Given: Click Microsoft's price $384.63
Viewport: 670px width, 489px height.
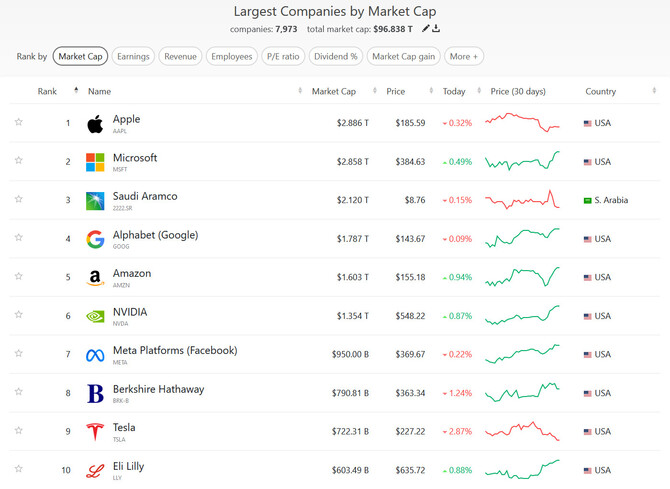Looking at the screenshot, I should pyautogui.click(x=410, y=162).
